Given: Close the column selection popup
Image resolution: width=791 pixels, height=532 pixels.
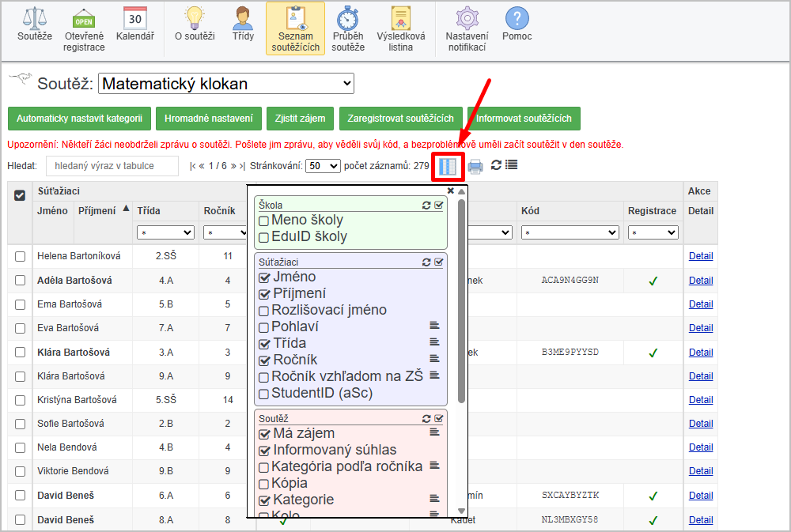Looking at the screenshot, I should click(451, 191).
